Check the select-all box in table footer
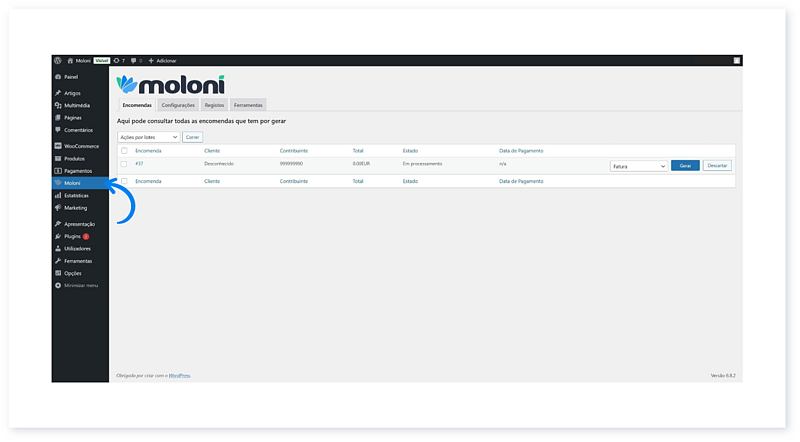The width and height of the screenshot is (800, 442). click(x=124, y=181)
